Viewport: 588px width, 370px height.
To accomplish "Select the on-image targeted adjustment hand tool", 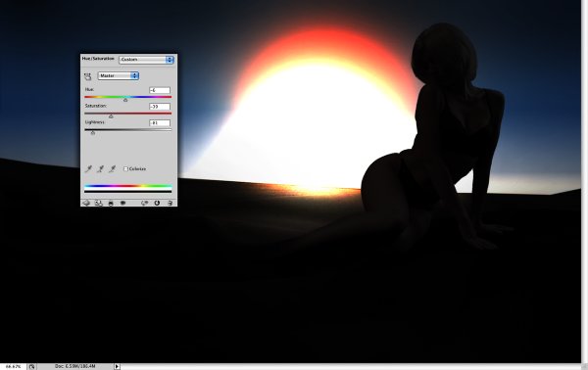I will pos(88,76).
